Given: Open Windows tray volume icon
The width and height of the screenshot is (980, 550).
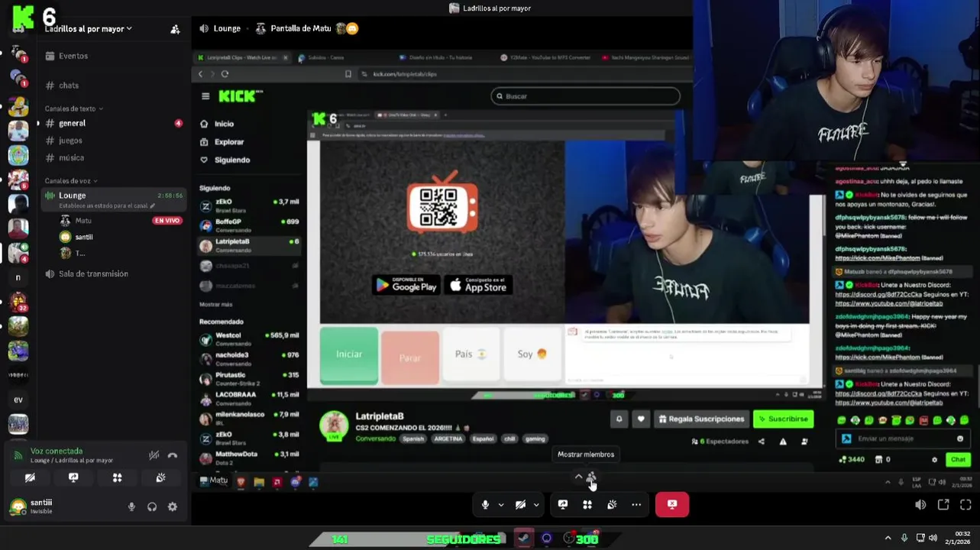Looking at the screenshot, I should tap(933, 538).
